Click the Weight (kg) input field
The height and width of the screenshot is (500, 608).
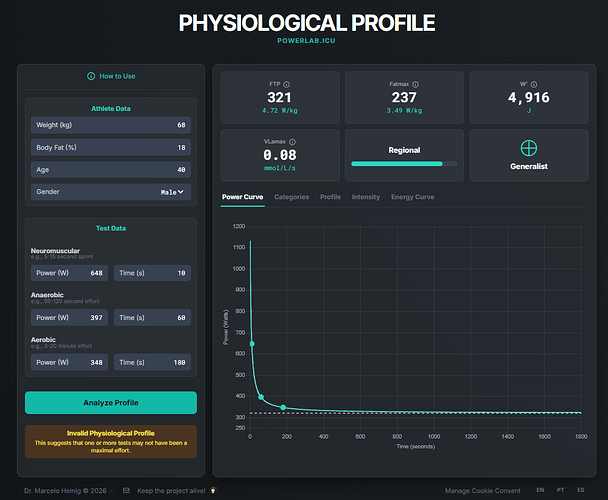pos(111,125)
